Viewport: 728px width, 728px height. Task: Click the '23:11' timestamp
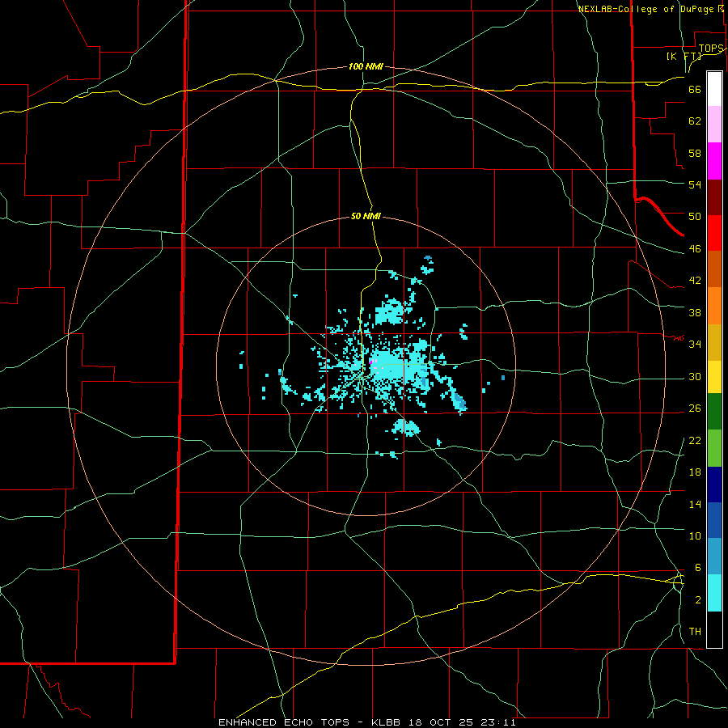point(499,722)
